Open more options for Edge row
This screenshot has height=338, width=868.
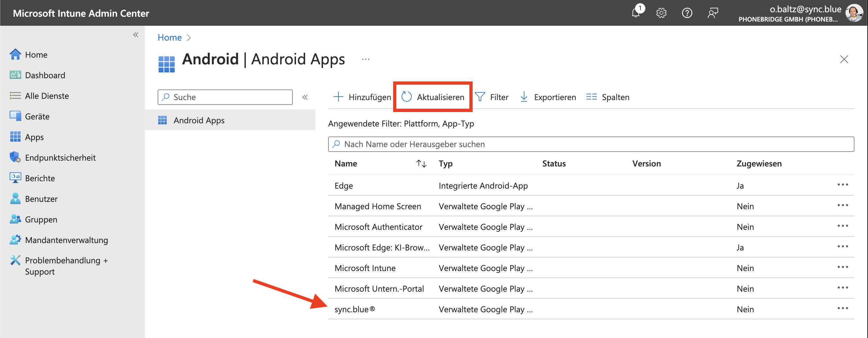(842, 184)
